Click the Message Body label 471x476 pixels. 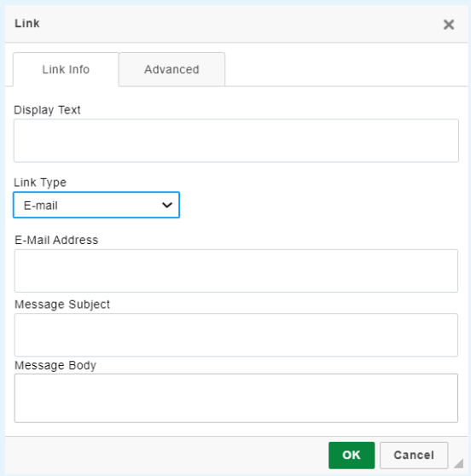(55, 365)
